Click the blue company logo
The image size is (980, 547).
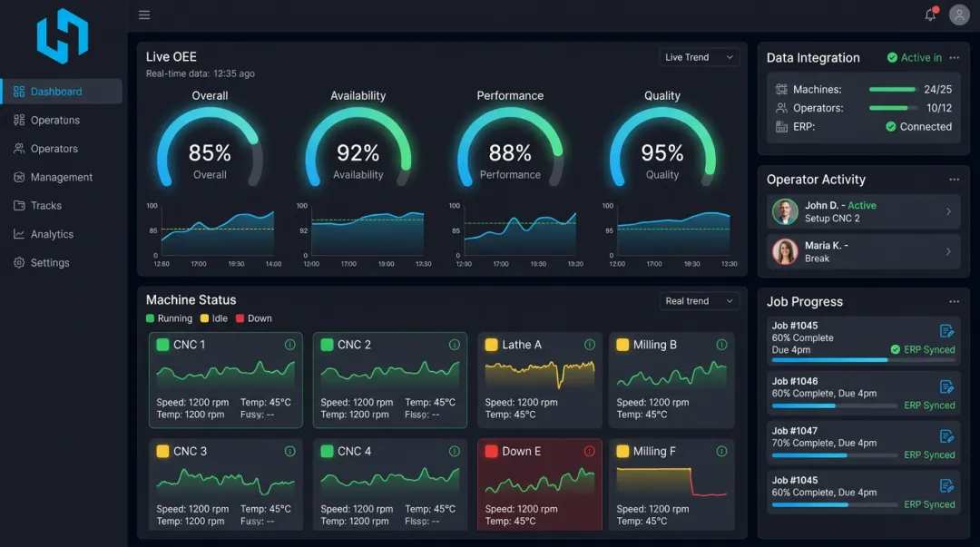coord(63,36)
